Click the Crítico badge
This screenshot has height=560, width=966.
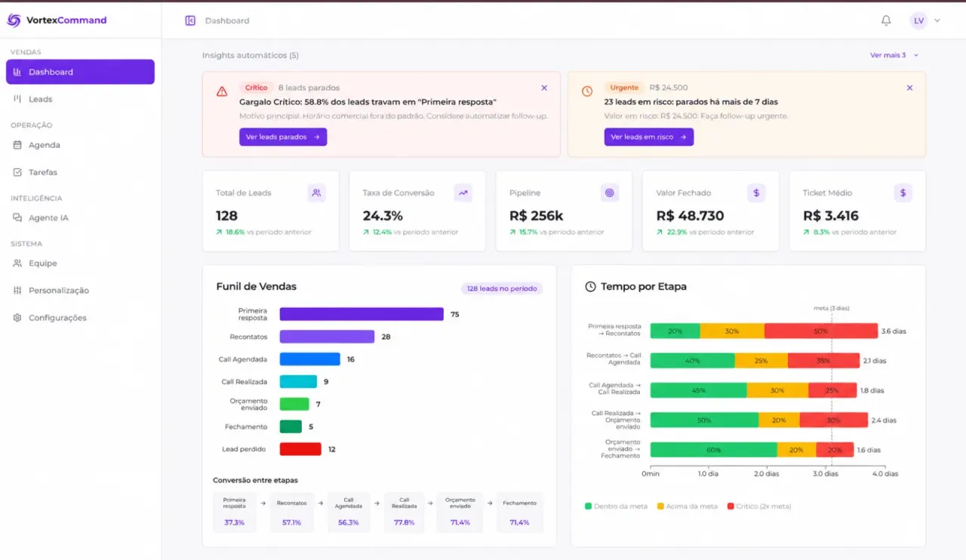click(257, 88)
